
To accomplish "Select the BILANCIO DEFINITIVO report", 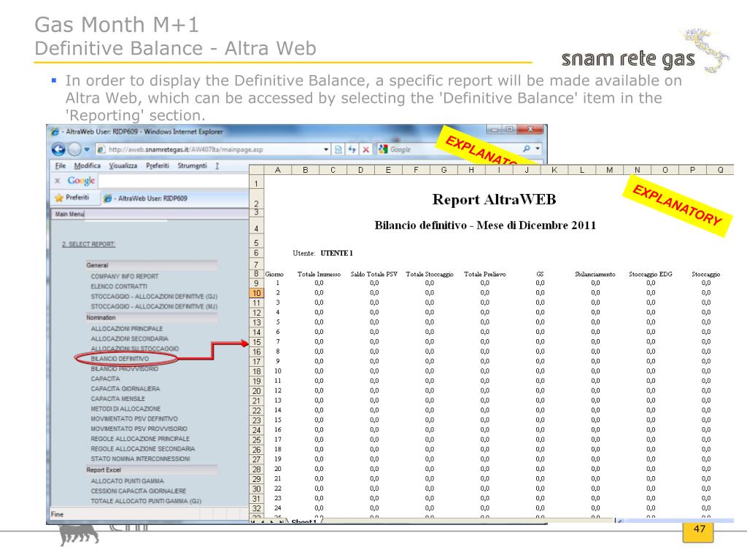I will (120, 359).
